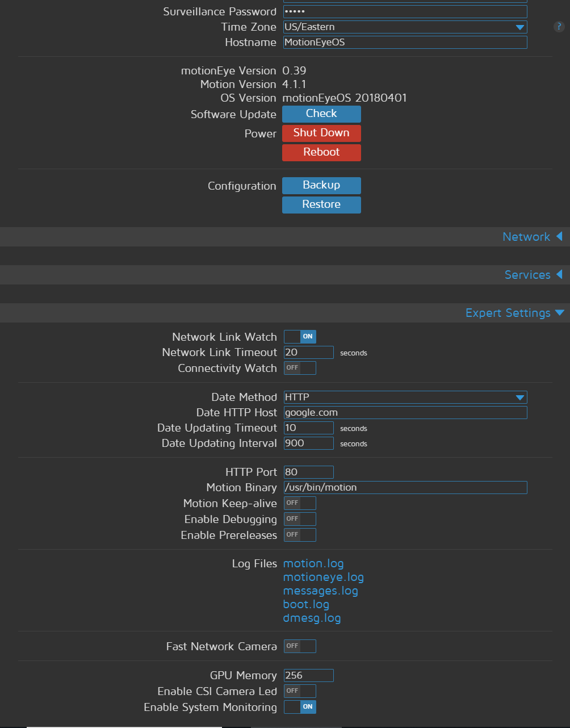
Task: Disable System Monitoring
Action: coord(300,706)
